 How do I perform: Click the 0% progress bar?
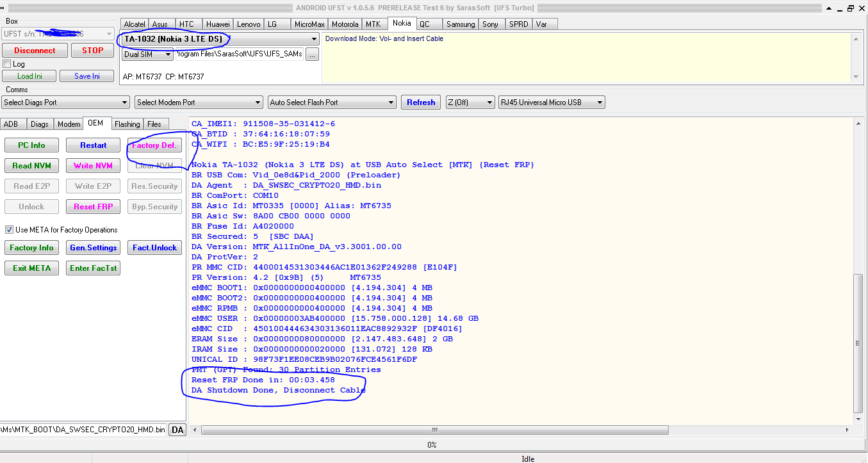pos(432,444)
